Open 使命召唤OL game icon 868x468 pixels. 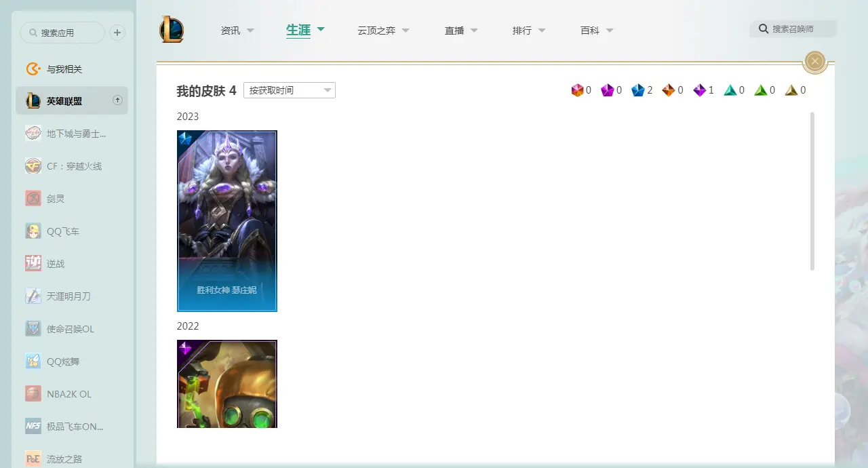[33, 329]
